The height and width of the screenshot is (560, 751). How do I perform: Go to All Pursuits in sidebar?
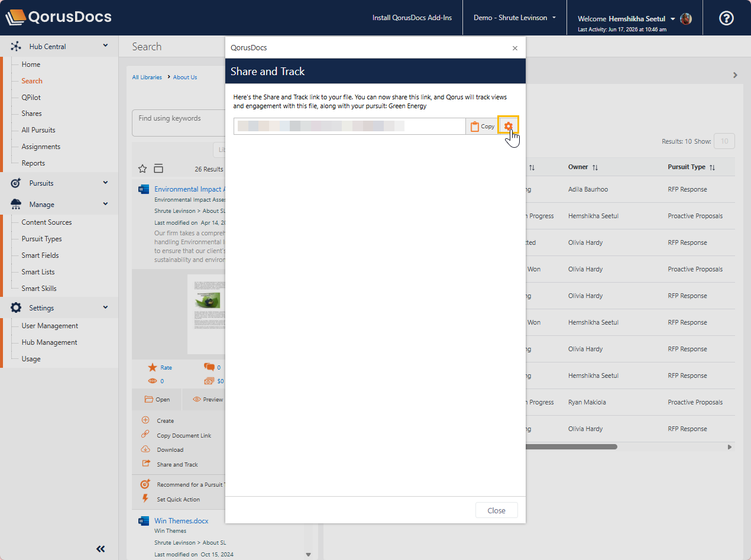click(38, 130)
